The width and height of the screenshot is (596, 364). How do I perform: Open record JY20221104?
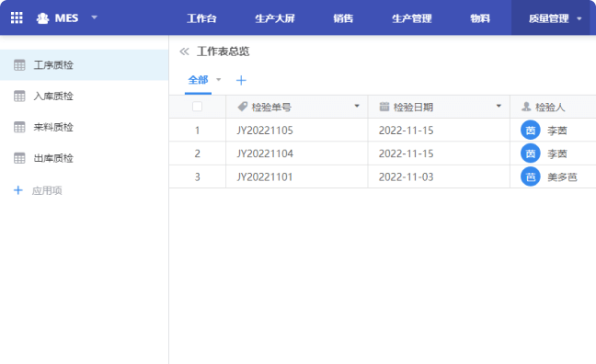tap(265, 154)
